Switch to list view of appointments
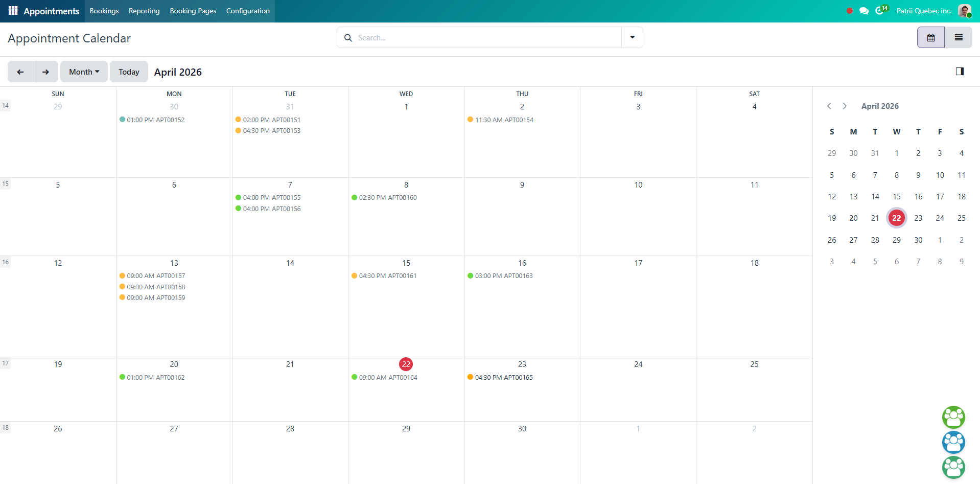The height and width of the screenshot is (484, 980). click(x=959, y=37)
